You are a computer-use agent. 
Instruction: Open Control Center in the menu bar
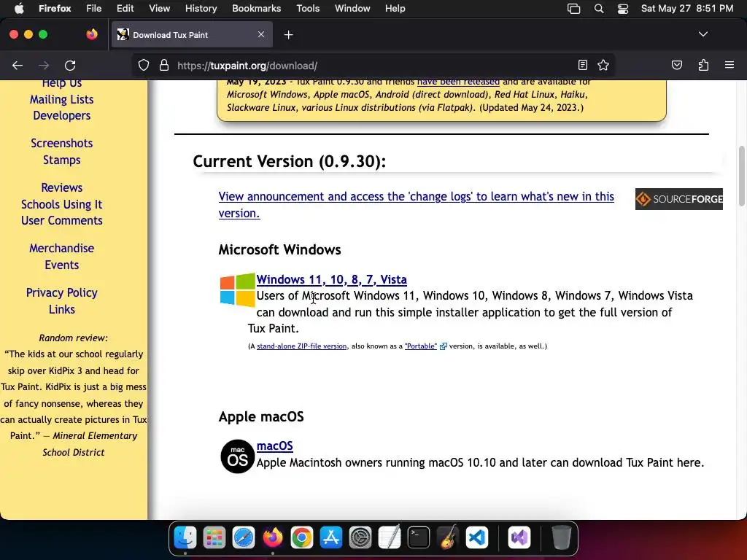pyautogui.click(x=623, y=9)
